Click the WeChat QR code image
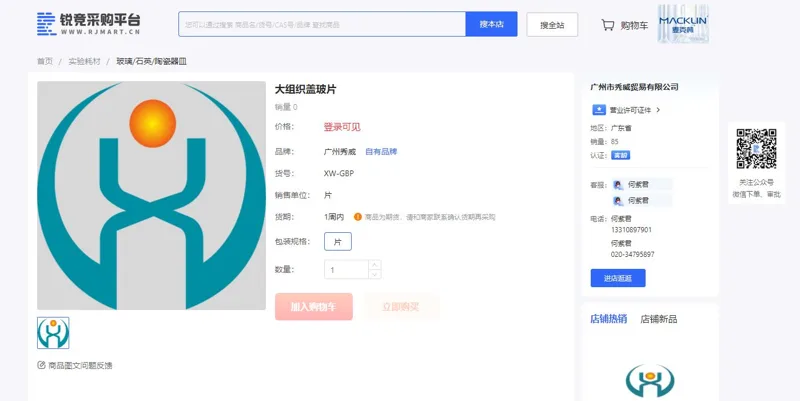Screen dimensions: 800x401 (756, 148)
